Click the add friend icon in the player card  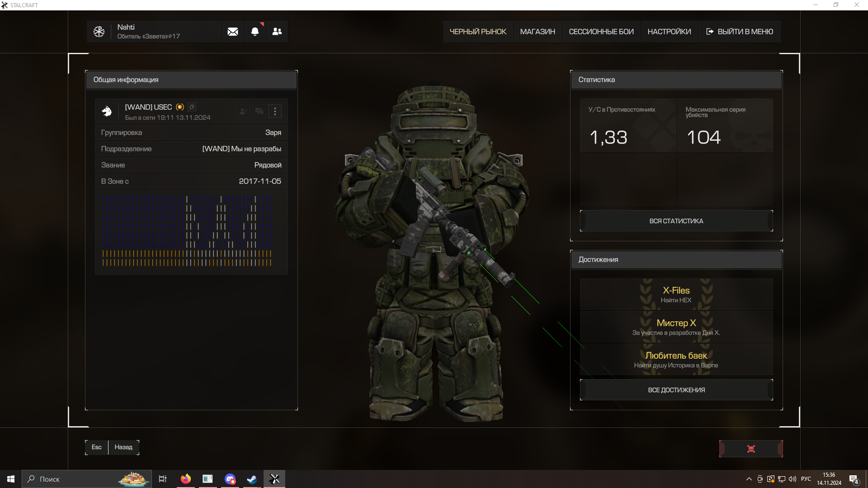click(x=243, y=111)
